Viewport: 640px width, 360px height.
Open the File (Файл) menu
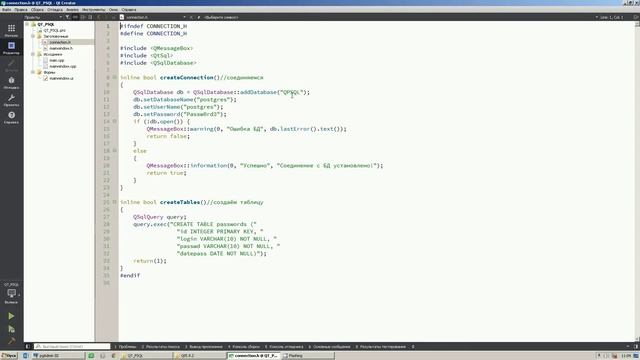tap(7, 9)
